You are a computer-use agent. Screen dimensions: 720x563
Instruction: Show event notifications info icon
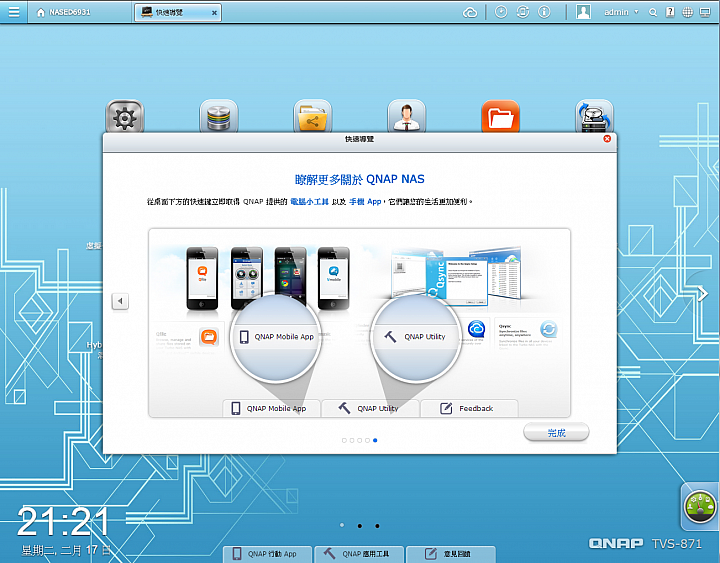544,12
